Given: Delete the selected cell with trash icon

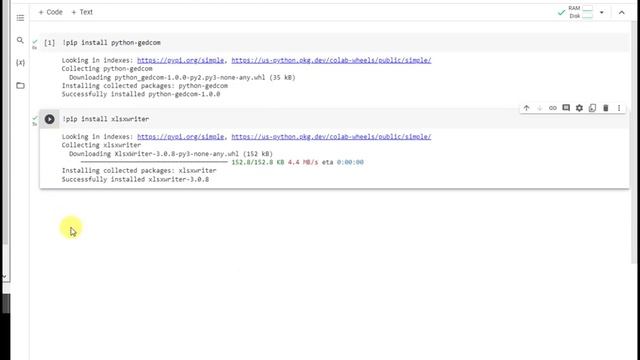Looking at the screenshot, I should pos(606,108).
